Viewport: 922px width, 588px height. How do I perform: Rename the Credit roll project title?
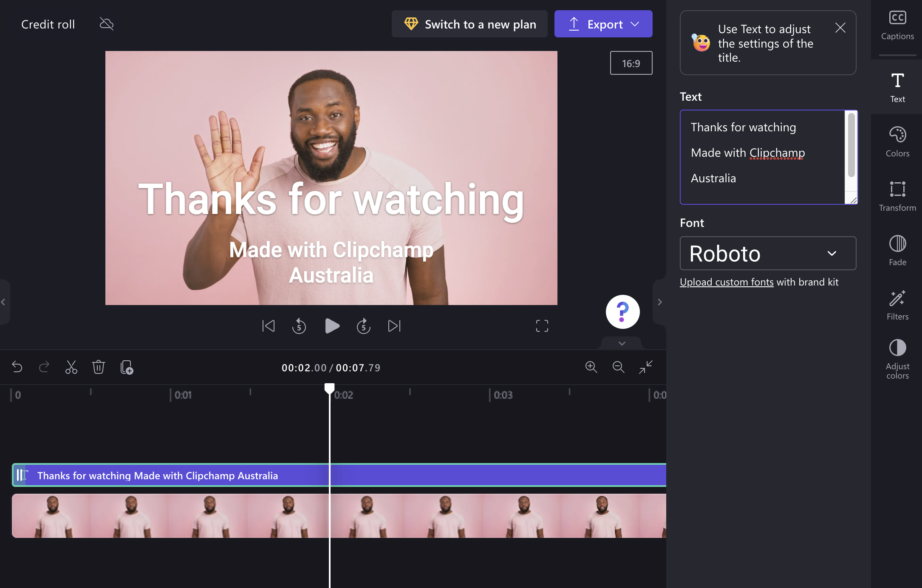point(48,24)
